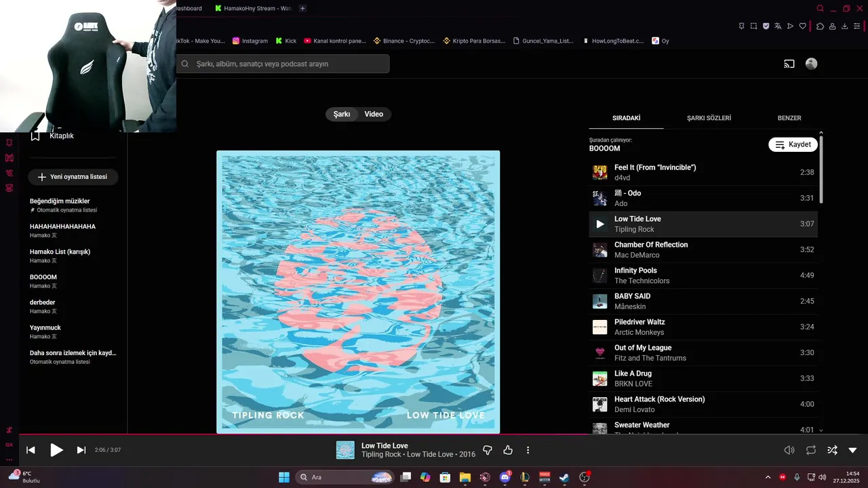This screenshot has height=488, width=868.
Task: Open the browser downloads icon
Action: click(844, 26)
